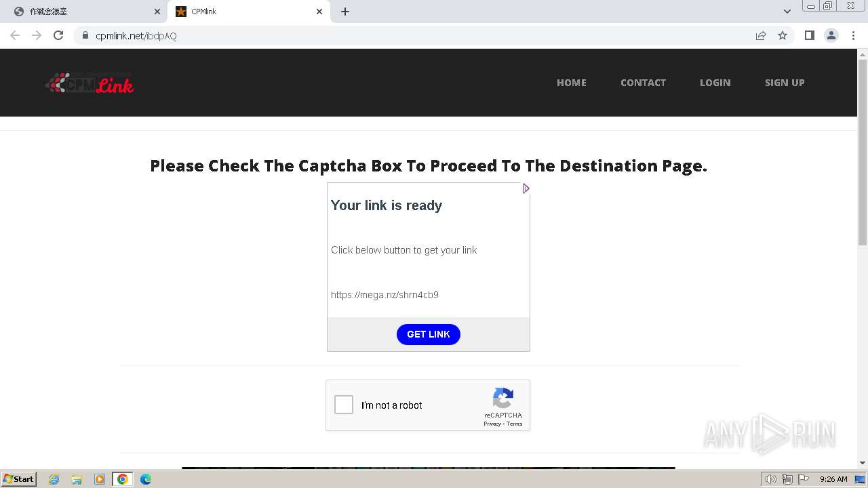This screenshot has height=488, width=868.
Task: Open the Windows Start menu
Action: [x=19, y=479]
